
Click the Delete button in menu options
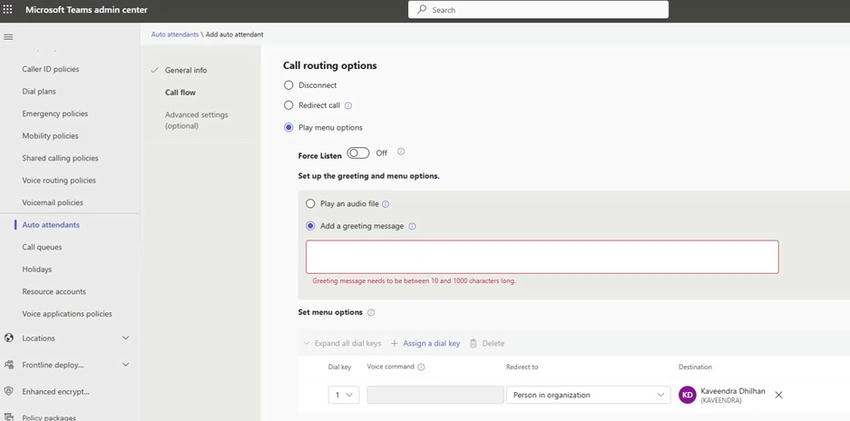pos(487,344)
